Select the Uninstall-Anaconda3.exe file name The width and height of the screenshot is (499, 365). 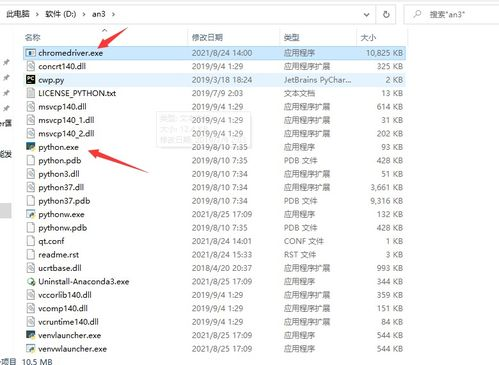(x=84, y=281)
